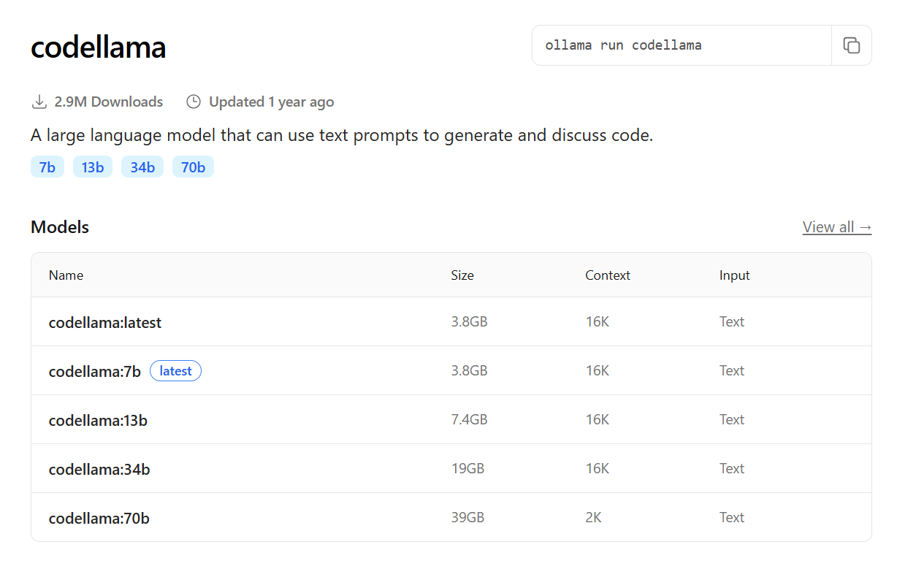Viewport: 897px width, 588px height.
Task: Click the 16K context in codellama:13b row
Action: click(x=597, y=420)
